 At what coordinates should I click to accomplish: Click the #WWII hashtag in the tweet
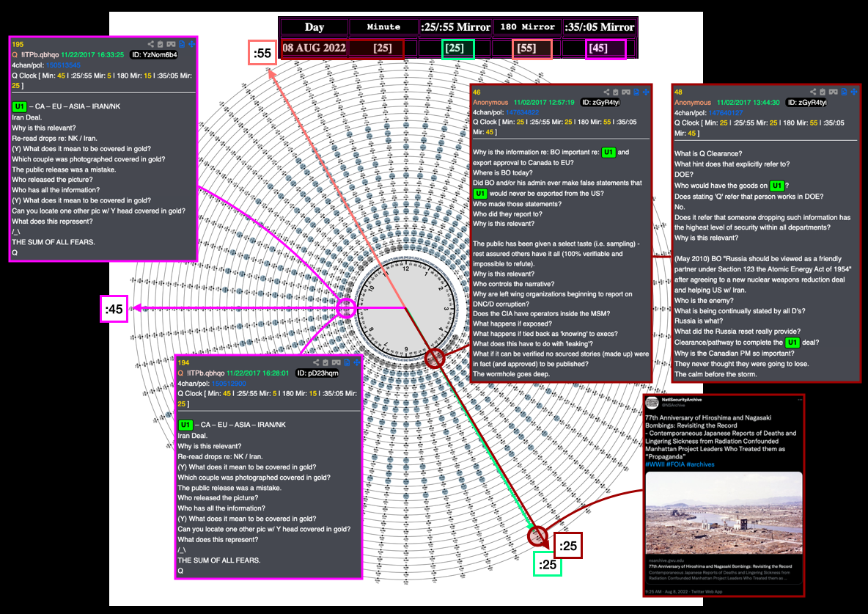coord(655,464)
